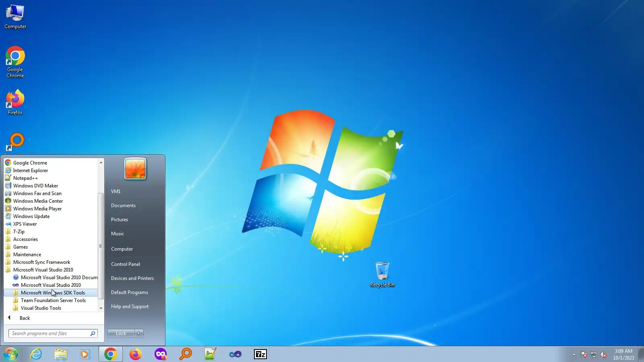Open Visual Studio from the taskbar

coord(235,354)
